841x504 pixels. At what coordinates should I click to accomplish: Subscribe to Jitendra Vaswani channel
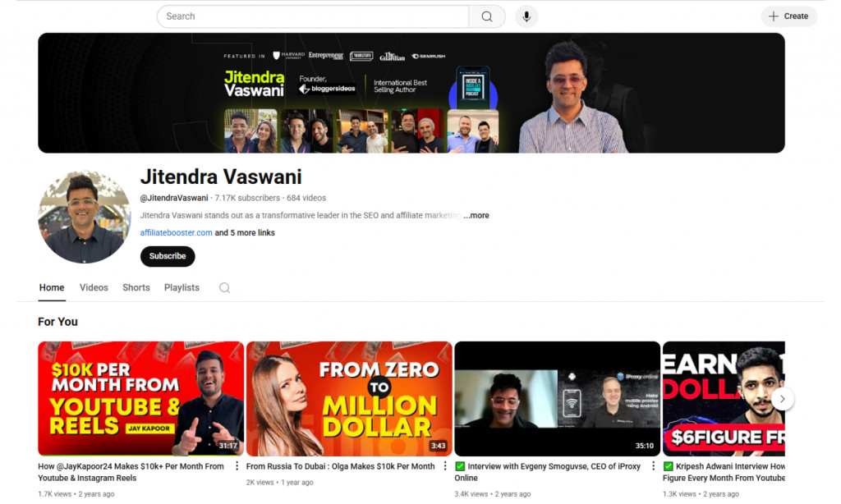168,256
